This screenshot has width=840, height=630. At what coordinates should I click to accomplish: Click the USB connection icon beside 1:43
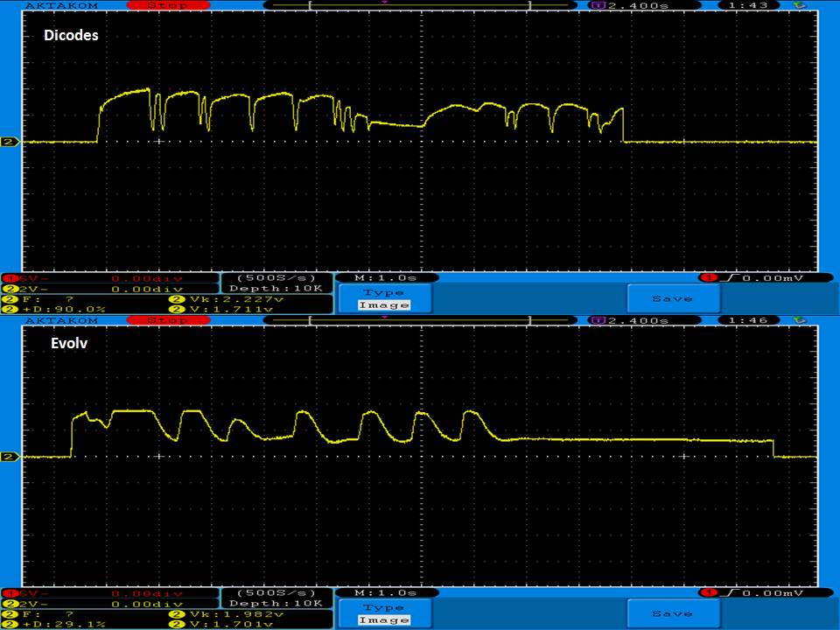(x=797, y=5)
